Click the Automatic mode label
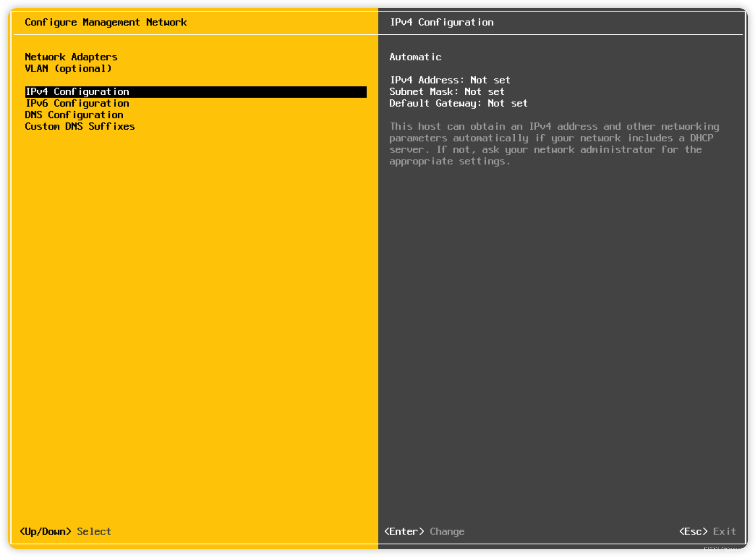 tap(415, 57)
